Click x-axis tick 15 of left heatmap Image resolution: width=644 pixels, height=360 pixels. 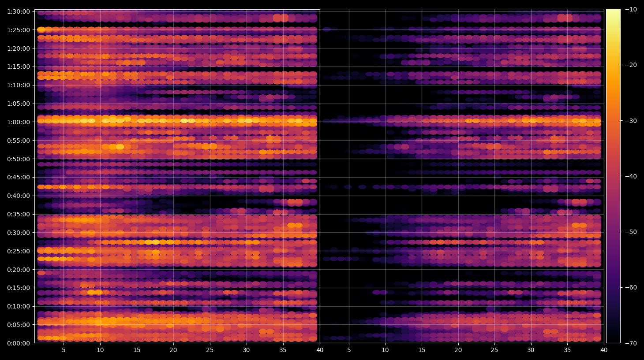(x=137, y=350)
